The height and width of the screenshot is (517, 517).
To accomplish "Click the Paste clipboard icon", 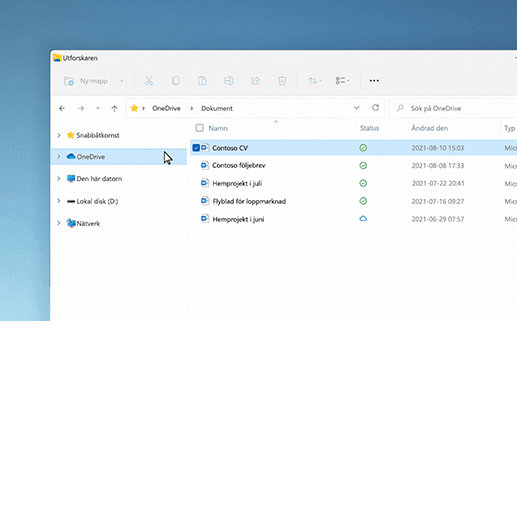I will pos(202,81).
